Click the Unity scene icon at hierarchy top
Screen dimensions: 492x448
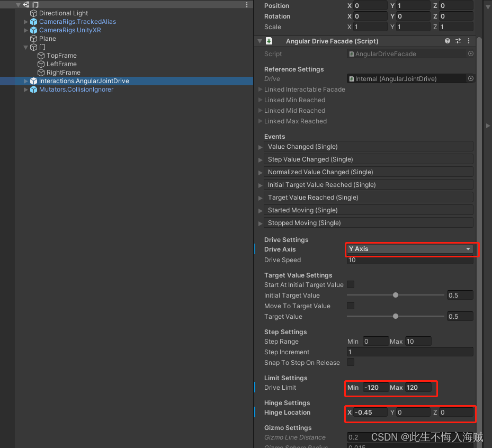pos(25,4)
